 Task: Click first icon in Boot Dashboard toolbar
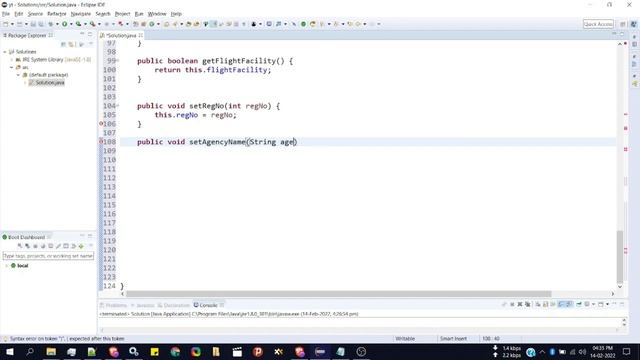tap(20, 246)
